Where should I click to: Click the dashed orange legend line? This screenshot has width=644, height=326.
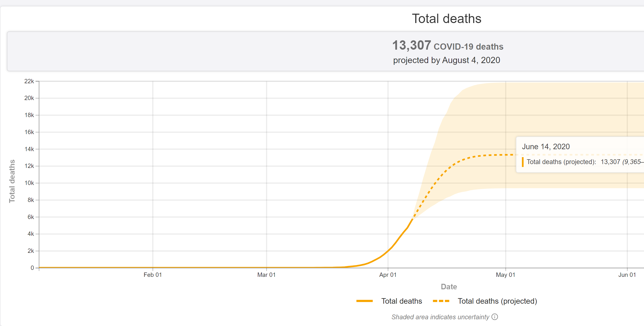441,301
